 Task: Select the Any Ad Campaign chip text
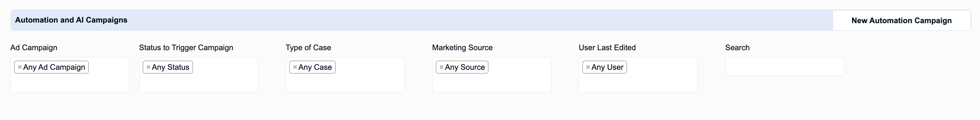(x=54, y=67)
